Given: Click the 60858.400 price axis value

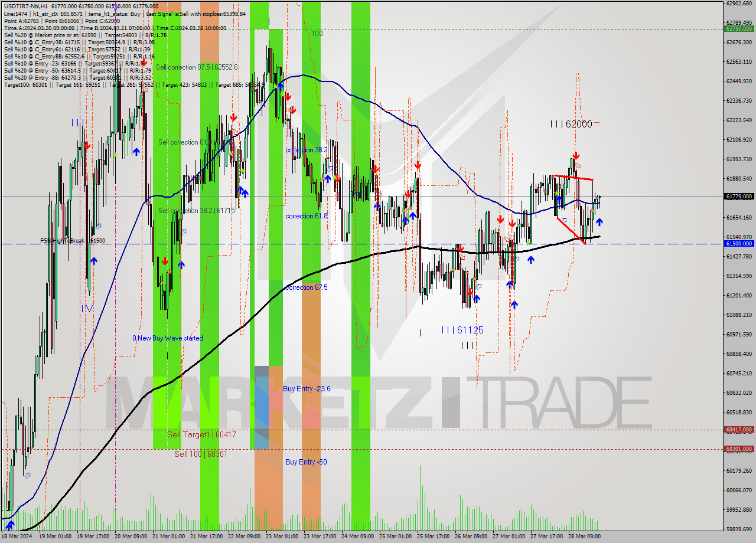Looking at the screenshot, I should (x=739, y=354).
